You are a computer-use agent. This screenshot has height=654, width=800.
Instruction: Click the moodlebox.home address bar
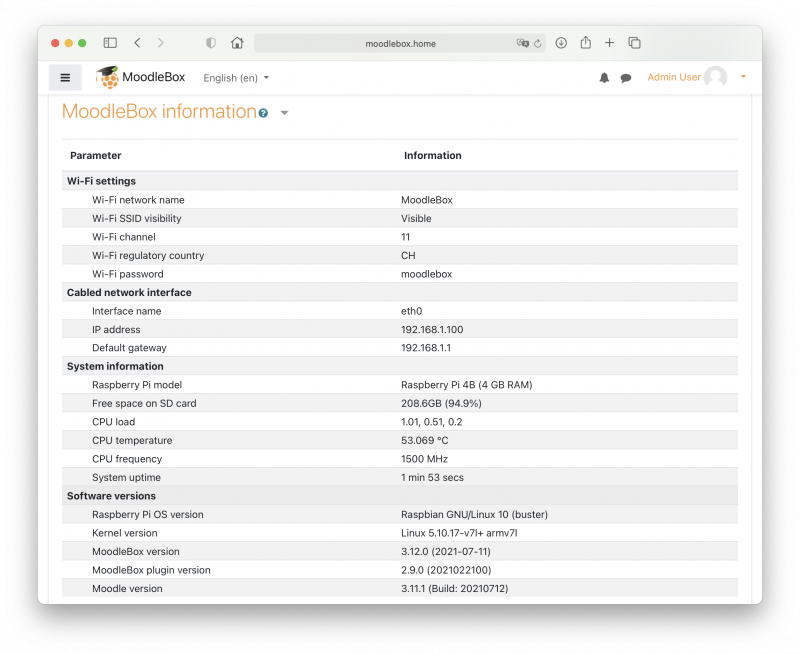pos(400,43)
